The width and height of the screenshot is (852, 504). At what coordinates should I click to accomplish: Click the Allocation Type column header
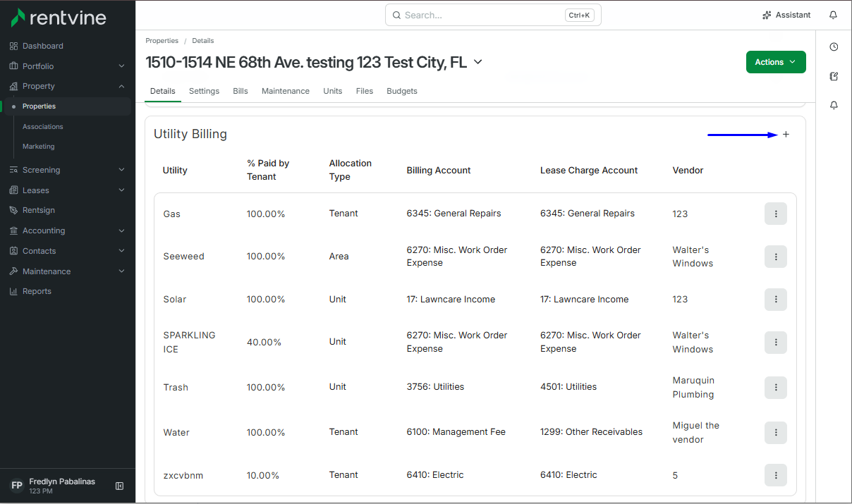[x=351, y=170]
